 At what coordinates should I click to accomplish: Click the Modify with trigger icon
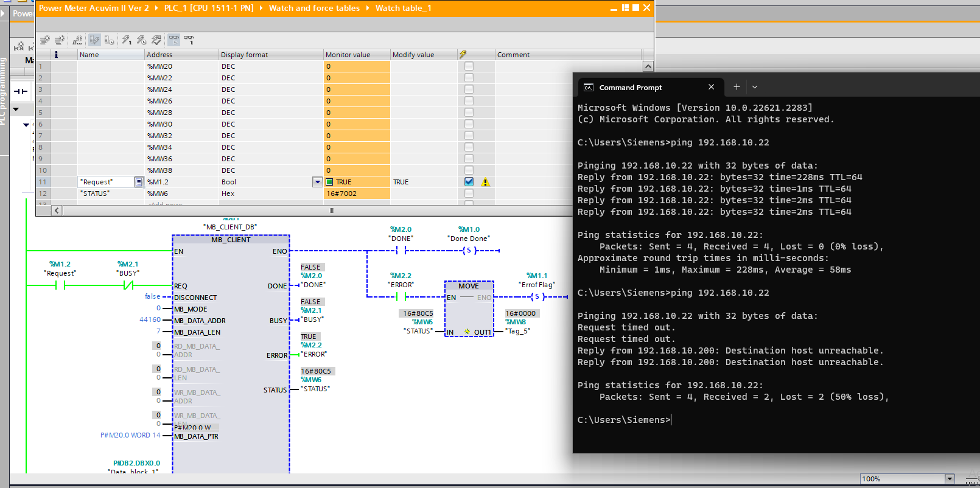tap(141, 40)
